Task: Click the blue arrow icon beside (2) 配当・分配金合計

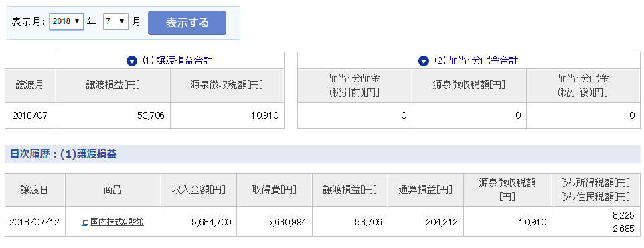Action: click(x=424, y=61)
